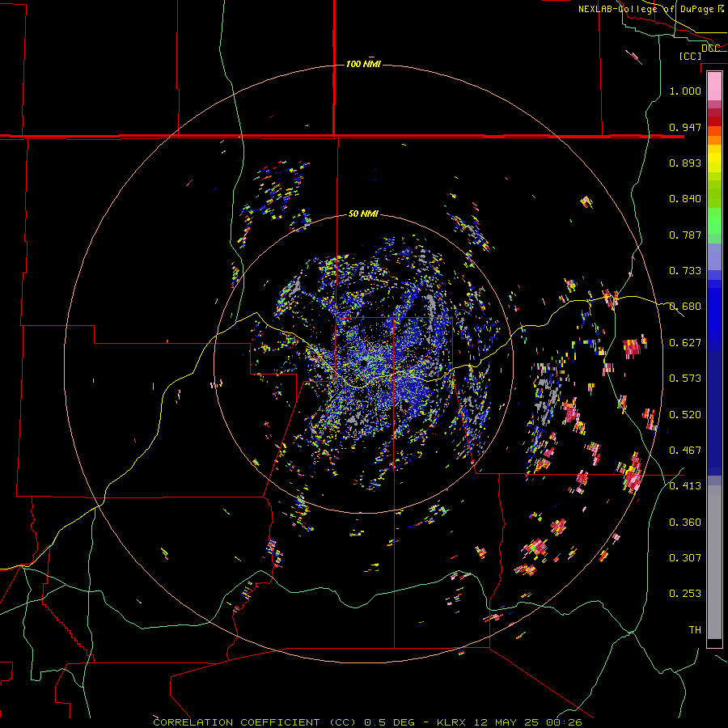Click the 0.627 scale value
The height and width of the screenshot is (728, 728).
coord(685,343)
